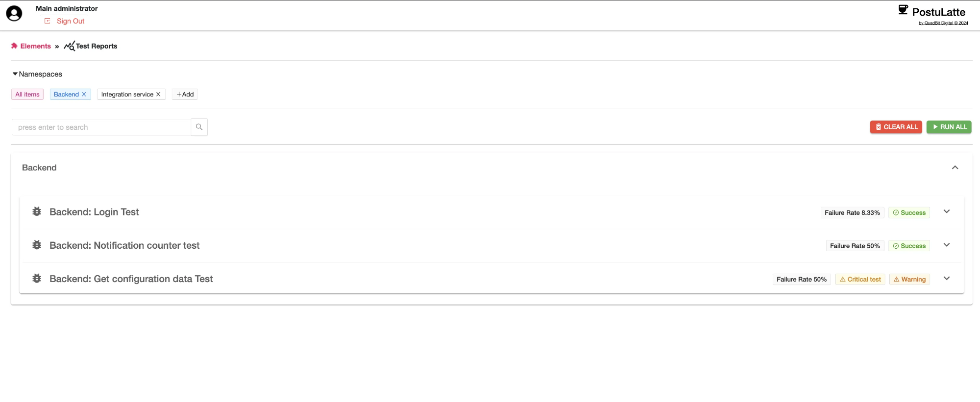
Task: Click the search magnifier icon
Action: [x=199, y=127]
